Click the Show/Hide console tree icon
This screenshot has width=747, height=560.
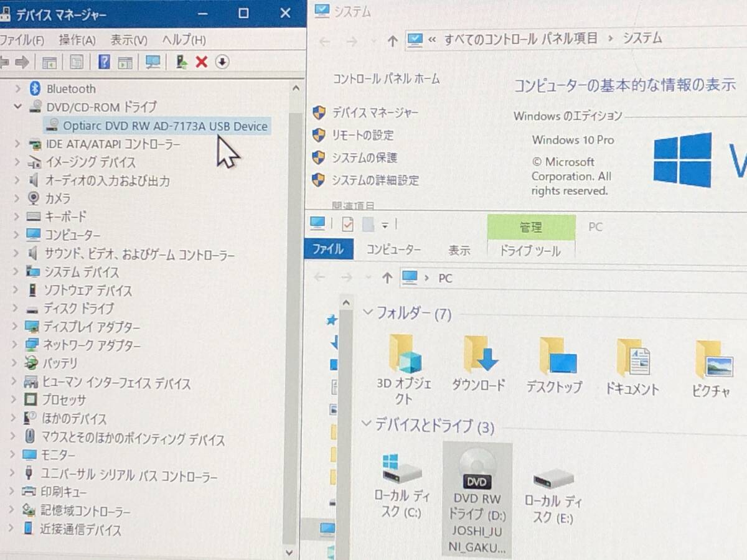click(50, 62)
